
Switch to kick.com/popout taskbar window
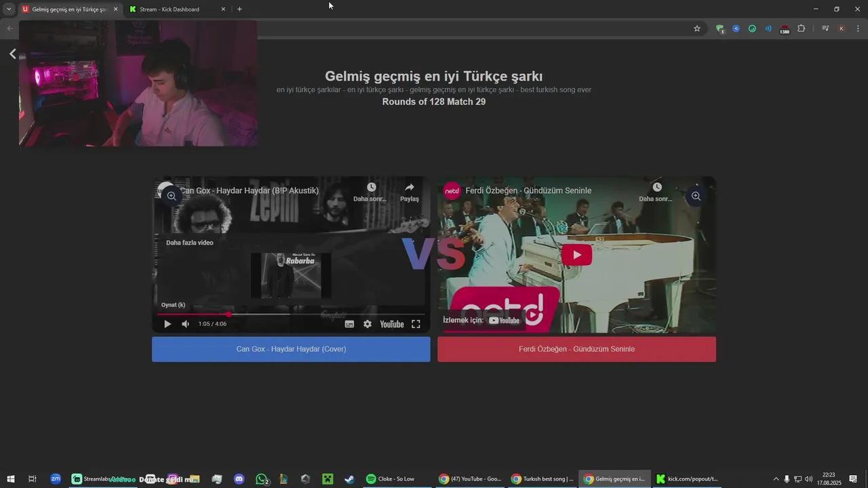(x=688, y=479)
